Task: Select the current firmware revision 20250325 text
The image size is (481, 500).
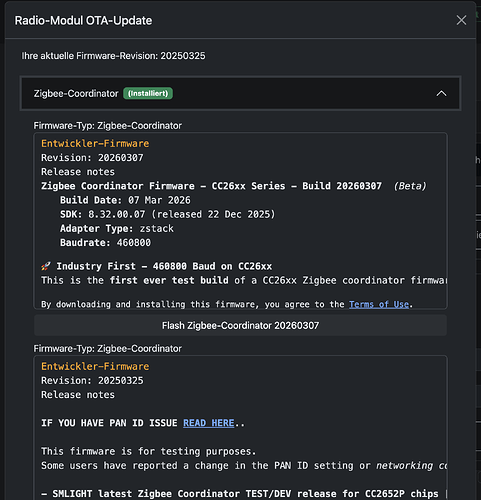Action: pos(183,56)
